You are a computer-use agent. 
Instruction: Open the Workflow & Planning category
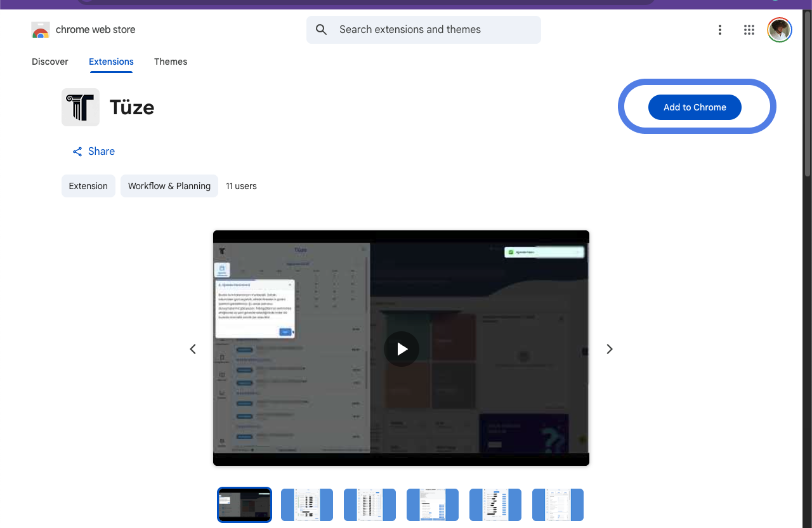click(x=169, y=186)
